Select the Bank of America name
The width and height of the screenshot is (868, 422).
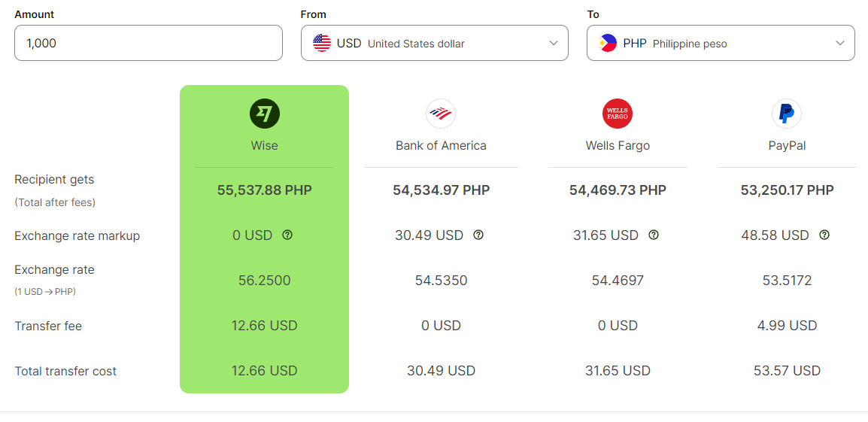(442, 146)
